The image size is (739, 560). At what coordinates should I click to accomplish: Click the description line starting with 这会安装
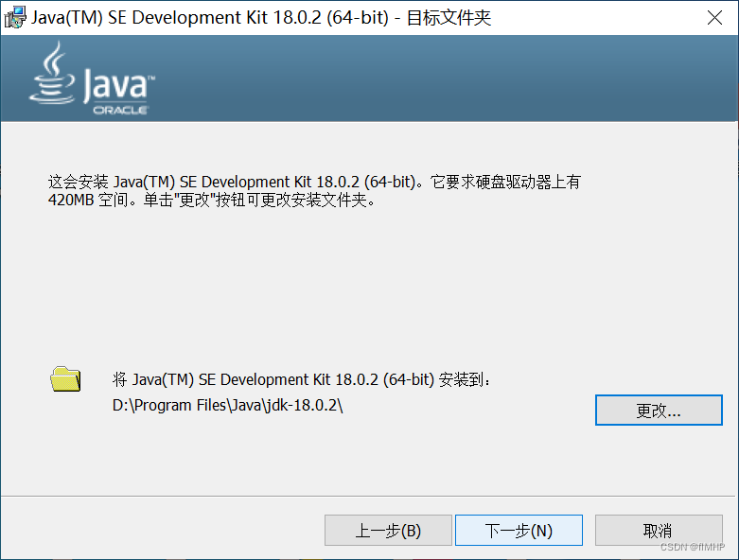pyautogui.click(x=313, y=182)
